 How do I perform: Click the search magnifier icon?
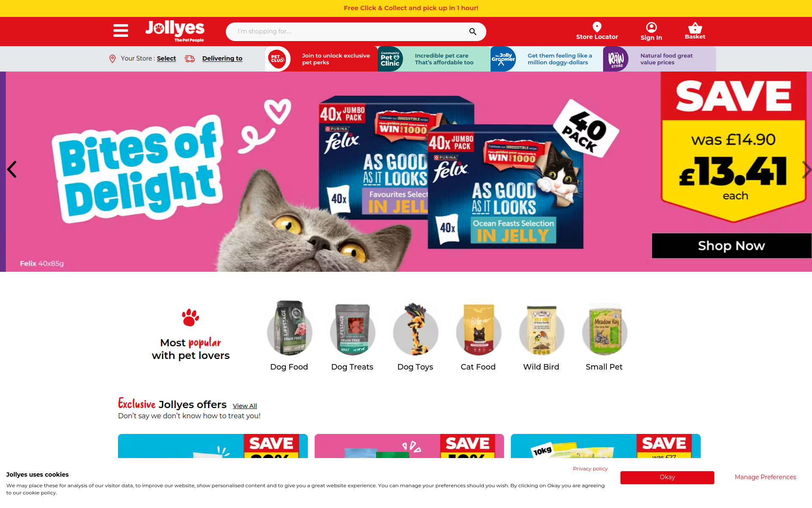(473, 32)
